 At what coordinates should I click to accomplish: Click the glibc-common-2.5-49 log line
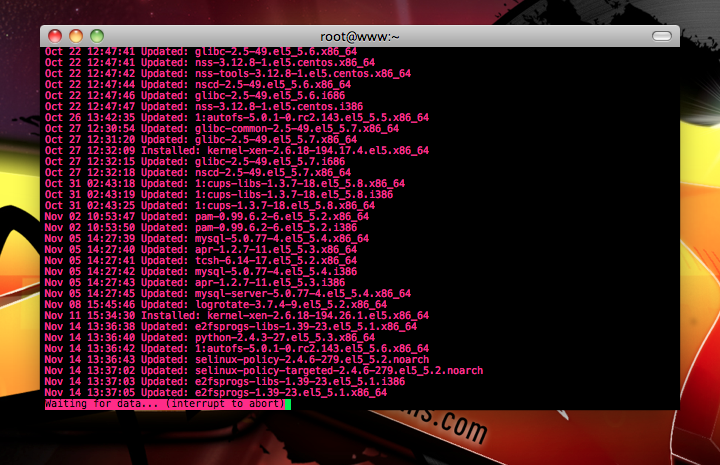pyautogui.click(x=222, y=129)
